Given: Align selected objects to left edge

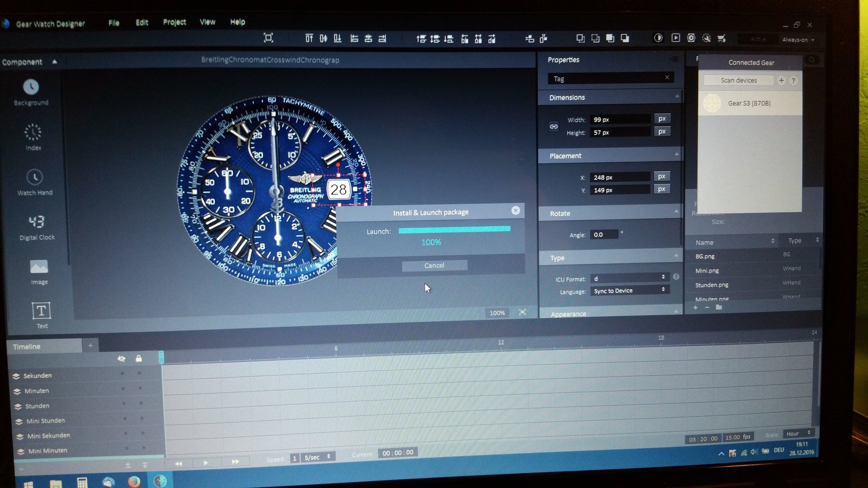Looking at the screenshot, I should pyautogui.click(x=354, y=39).
